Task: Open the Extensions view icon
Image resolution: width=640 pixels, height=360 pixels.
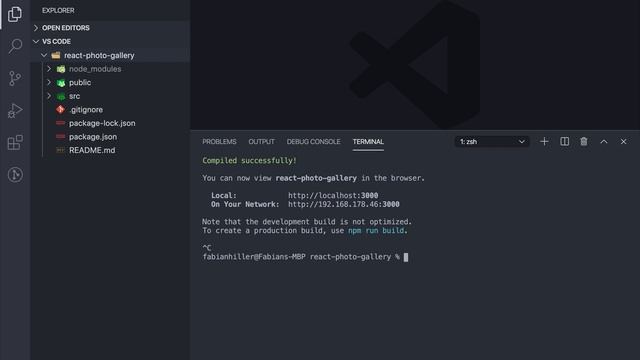Action: pyautogui.click(x=15, y=142)
